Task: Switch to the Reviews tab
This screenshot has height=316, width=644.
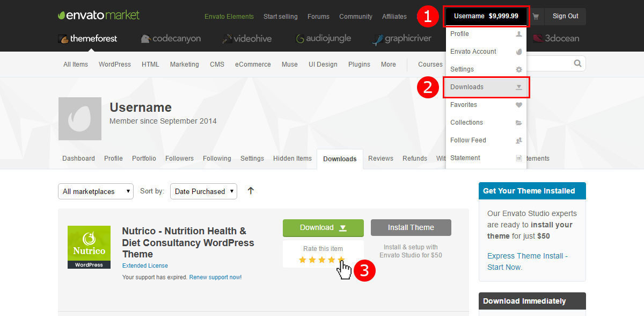Action: (380, 159)
